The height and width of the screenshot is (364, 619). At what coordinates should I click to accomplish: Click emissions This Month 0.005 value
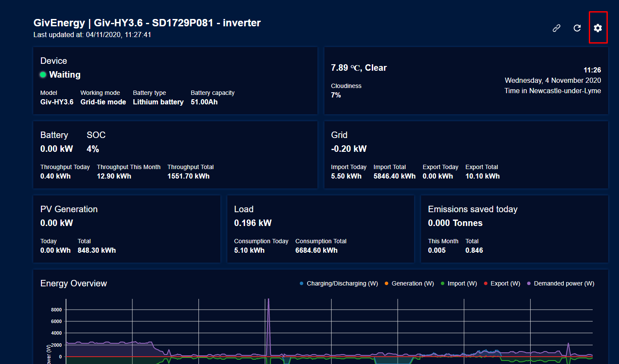(437, 251)
